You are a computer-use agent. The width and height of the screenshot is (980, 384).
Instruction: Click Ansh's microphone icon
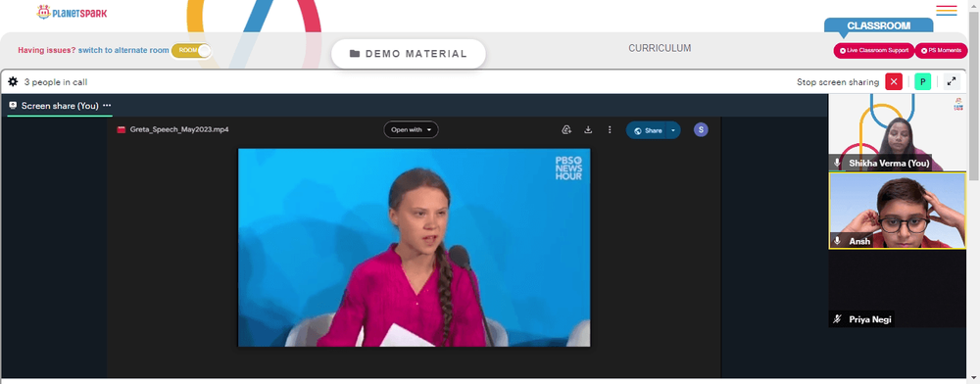(838, 241)
